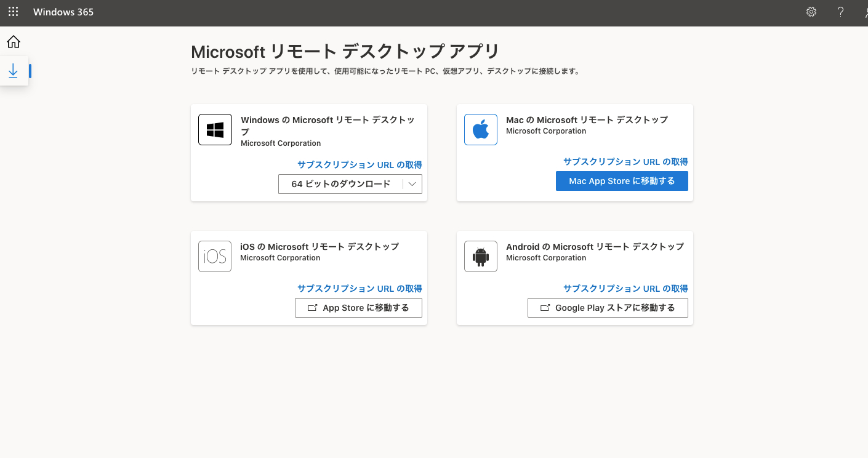
Task: Click 64 ビットのダウンロード button
Action: pyautogui.click(x=340, y=184)
